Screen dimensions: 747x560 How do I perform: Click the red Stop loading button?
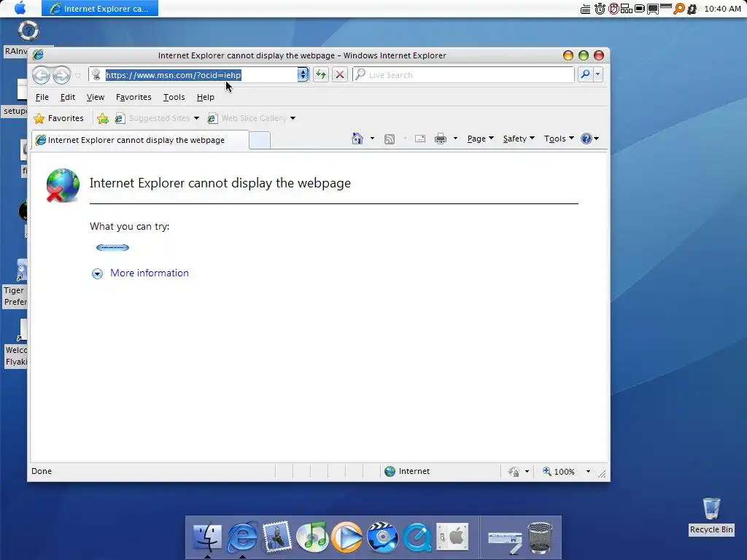[x=340, y=74]
